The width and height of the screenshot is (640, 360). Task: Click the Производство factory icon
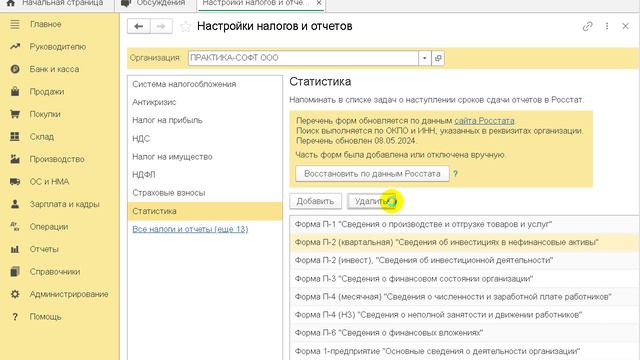pos(15,159)
